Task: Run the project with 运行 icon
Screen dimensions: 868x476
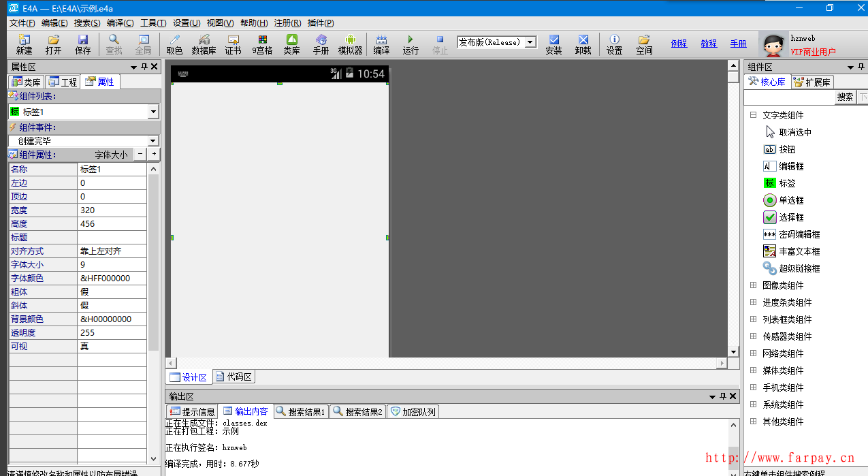Action: (411, 44)
